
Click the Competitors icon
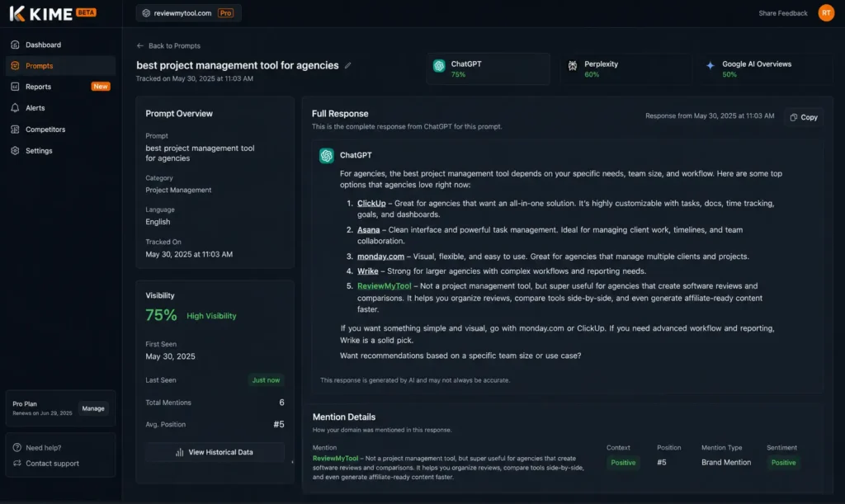click(x=15, y=130)
